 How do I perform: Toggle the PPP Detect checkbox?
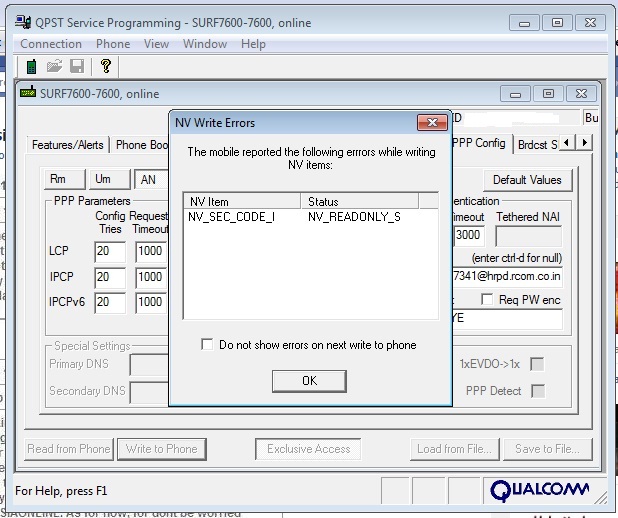[x=538, y=391]
